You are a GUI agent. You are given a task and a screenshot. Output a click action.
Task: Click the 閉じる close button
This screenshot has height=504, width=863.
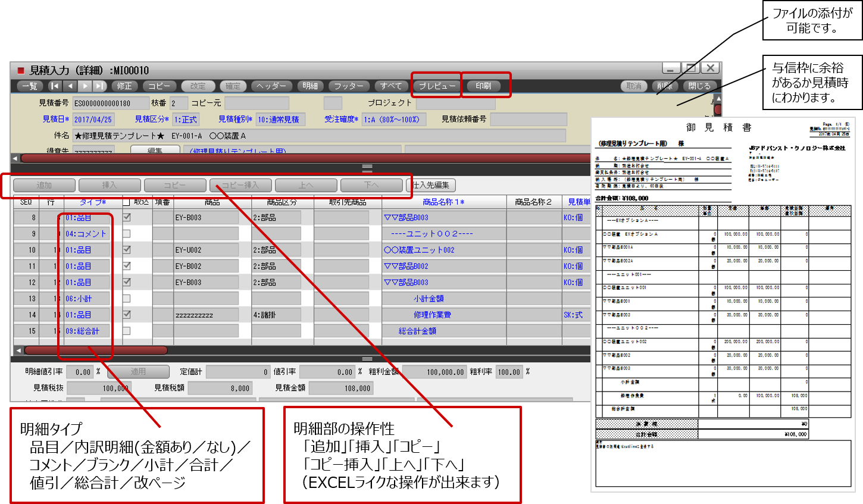[x=699, y=86]
